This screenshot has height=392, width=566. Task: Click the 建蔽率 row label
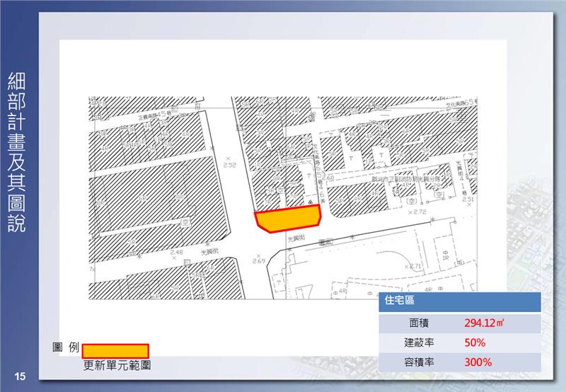(418, 342)
